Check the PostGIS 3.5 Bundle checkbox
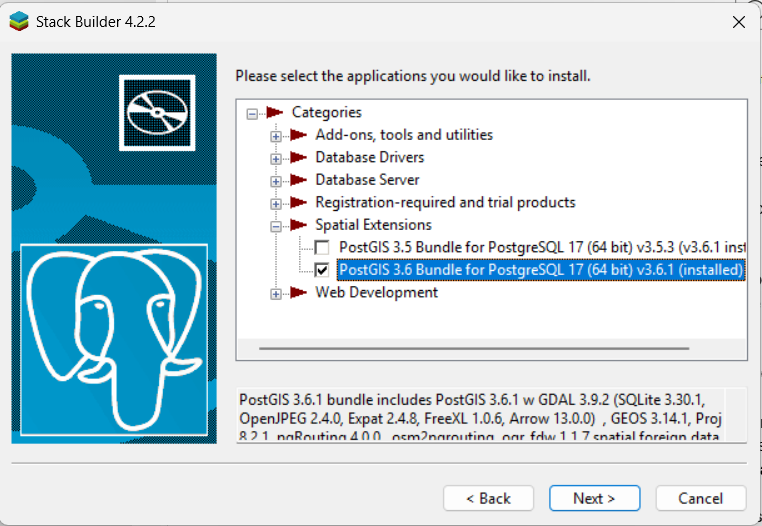Viewport: 762px width, 526px height. [x=322, y=247]
